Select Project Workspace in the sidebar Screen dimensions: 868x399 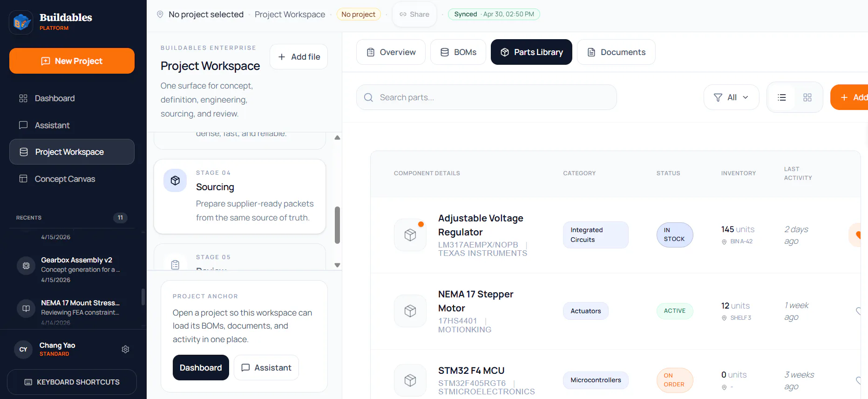click(72, 152)
